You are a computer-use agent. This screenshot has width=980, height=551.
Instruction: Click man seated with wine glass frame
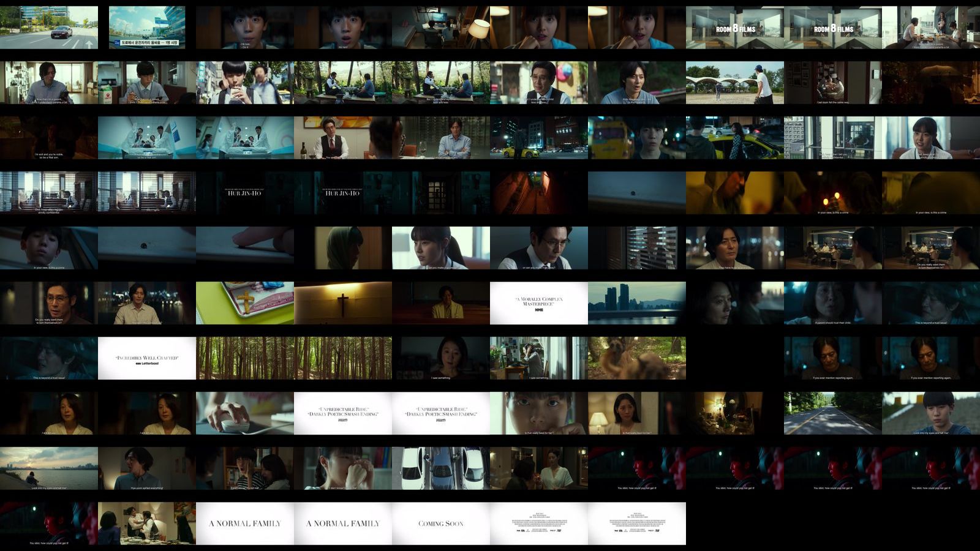[441, 138]
